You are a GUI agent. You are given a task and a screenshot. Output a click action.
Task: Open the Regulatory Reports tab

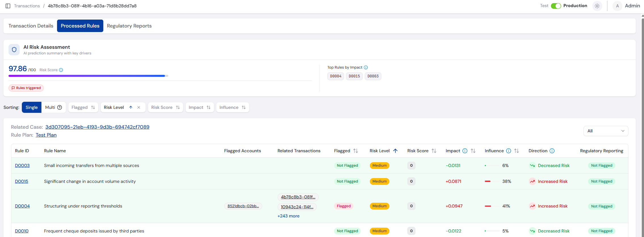click(129, 26)
